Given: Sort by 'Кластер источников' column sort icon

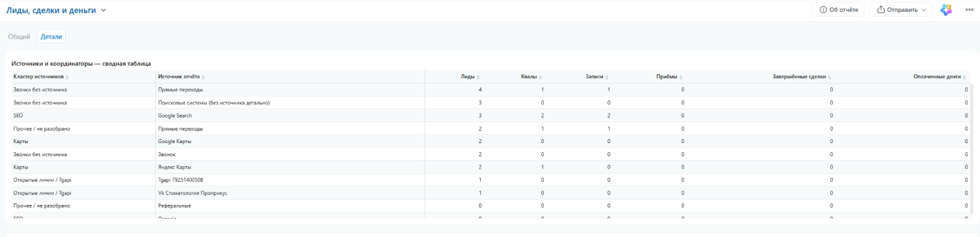Looking at the screenshot, I should point(67,77).
